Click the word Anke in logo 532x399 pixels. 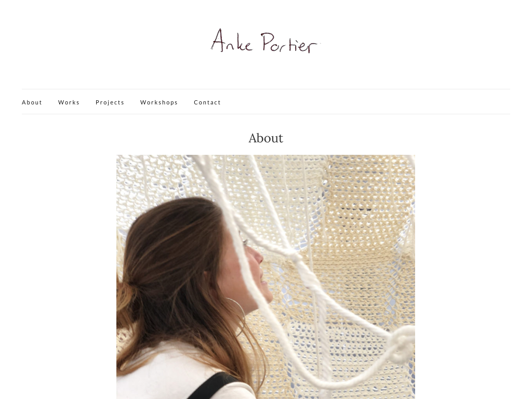coord(232,41)
